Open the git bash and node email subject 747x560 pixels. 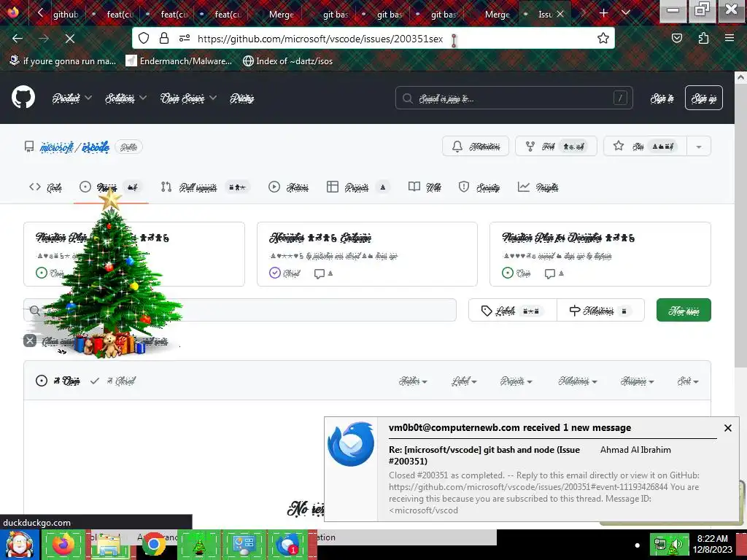(484, 455)
